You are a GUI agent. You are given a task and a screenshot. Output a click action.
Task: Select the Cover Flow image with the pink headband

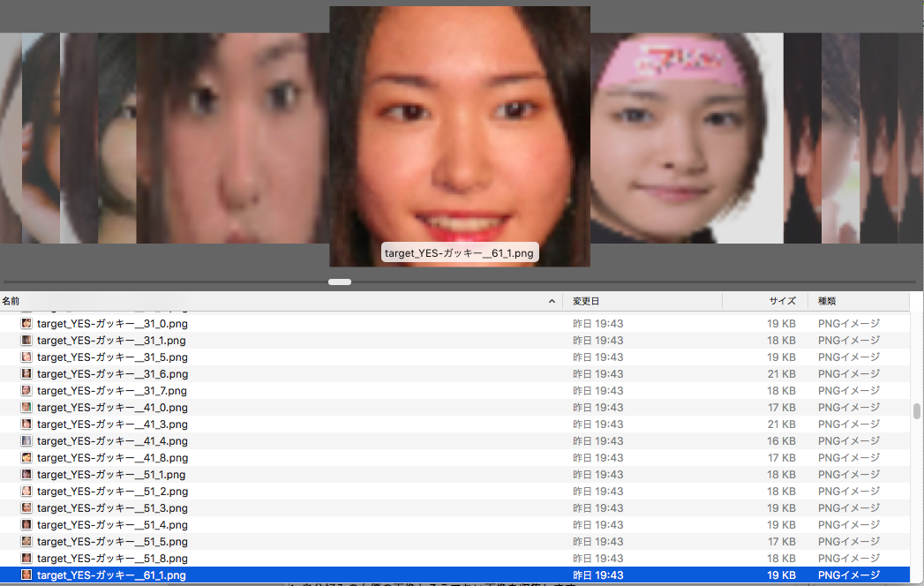[686, 139]
